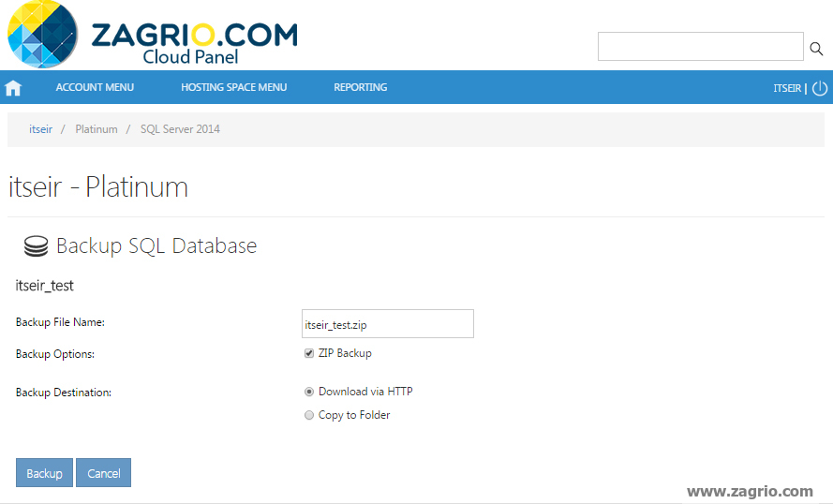Image resolution: width=833 pixels, height=504 pixels.
Task: Click the power logout icon
Action: point(820,88)
